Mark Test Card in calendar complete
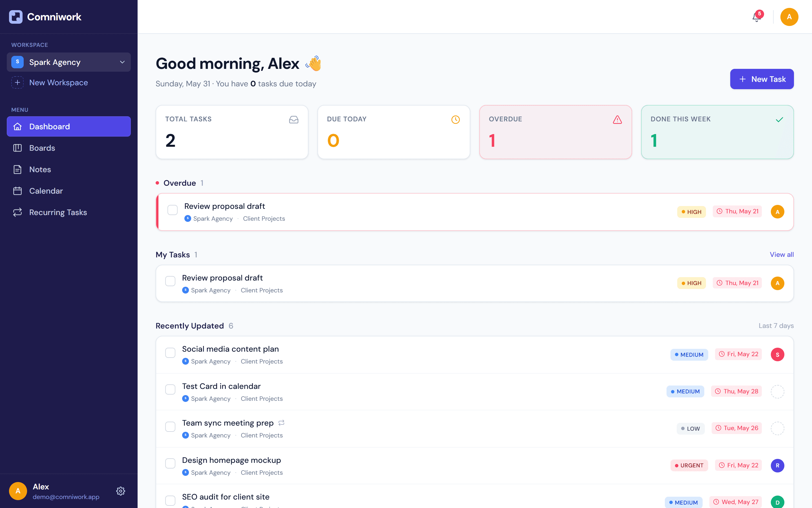The image size is (812, 508). pyautogui.click(x=170, y=389)
